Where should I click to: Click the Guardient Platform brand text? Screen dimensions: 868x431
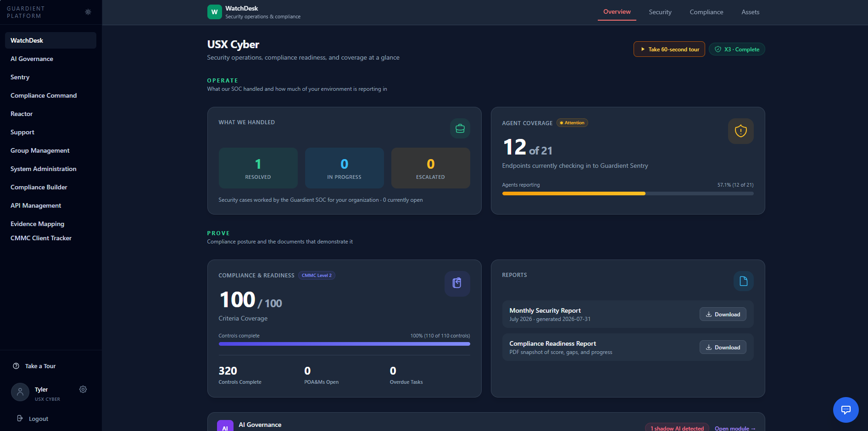coord(26,12)
